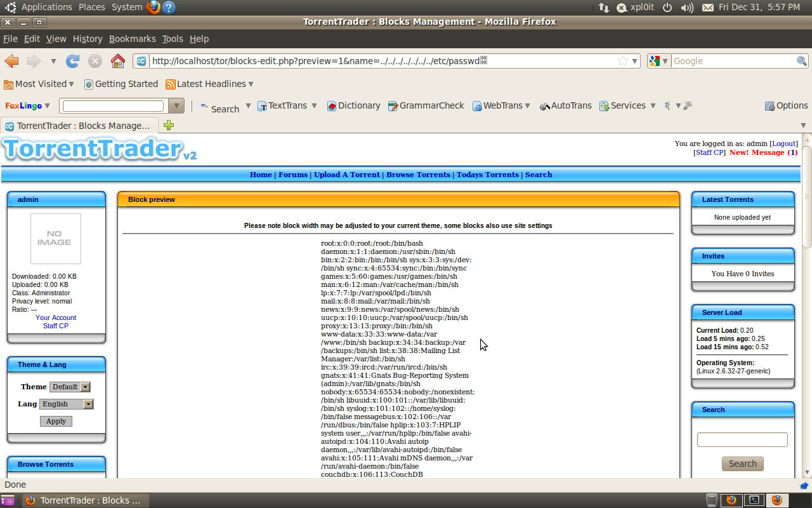The image size is (812, 508).
Task: Click the Apply button under Theme & Lang
Action: click(56, 421)
